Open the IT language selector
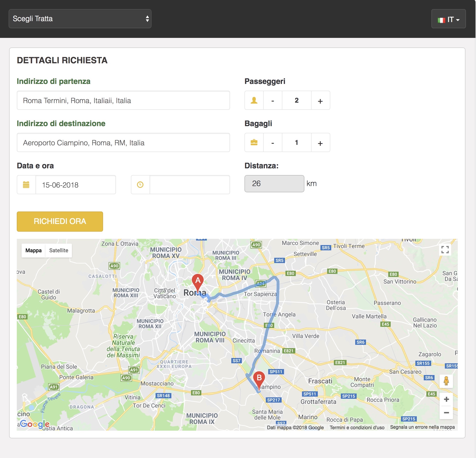Screen dimensions: 476x458 point(448,19)
